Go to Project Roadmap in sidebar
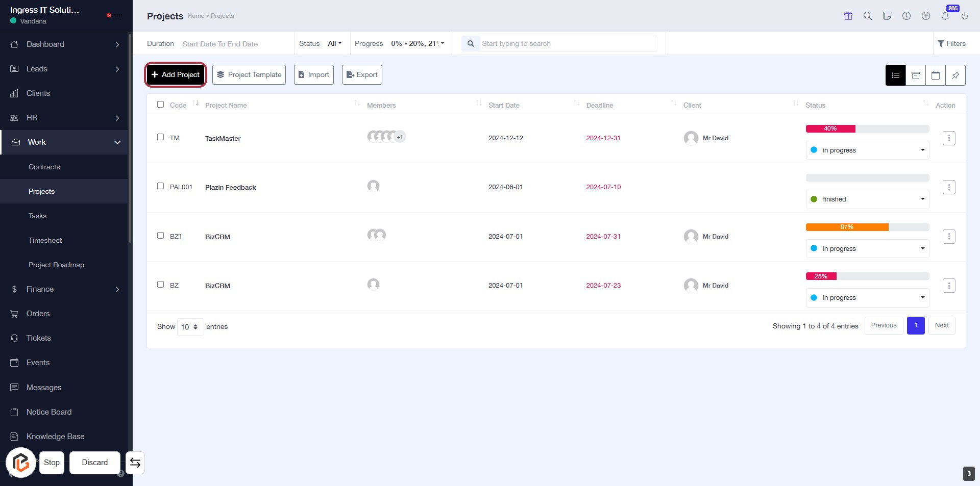This screenshot has width=980, height=486. coord(56,265)
